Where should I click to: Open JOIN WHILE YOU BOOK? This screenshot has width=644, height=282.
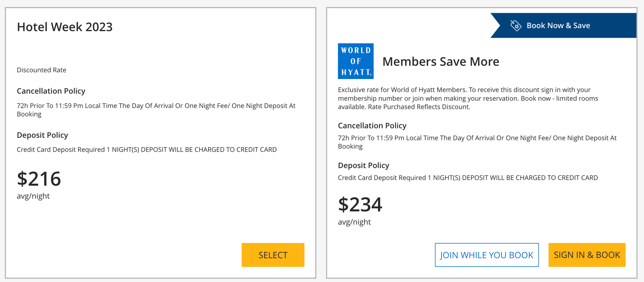(x=486, y=255)
